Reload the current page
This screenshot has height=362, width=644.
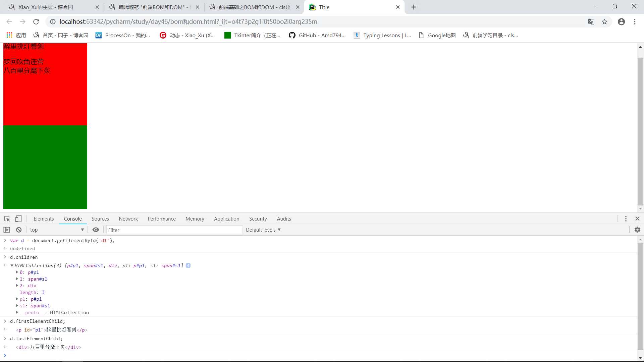(x=36, y=22)
